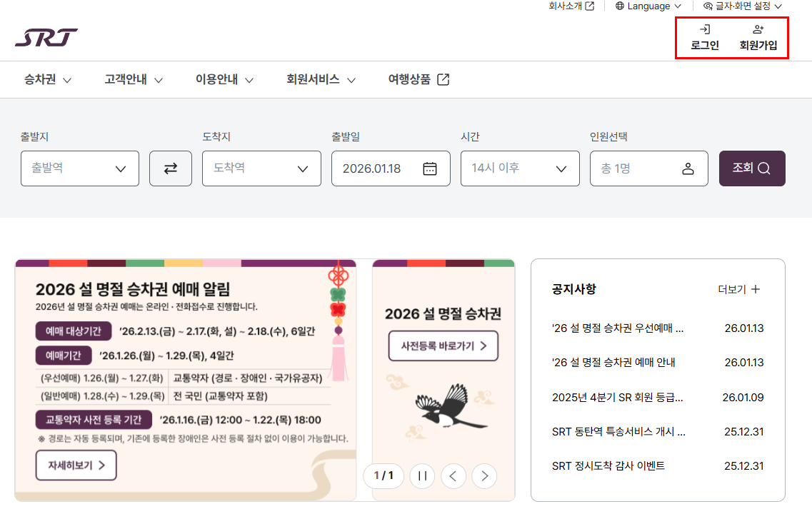
Task: Click the 로그인 text link
Action: click(x=705, y=45)
